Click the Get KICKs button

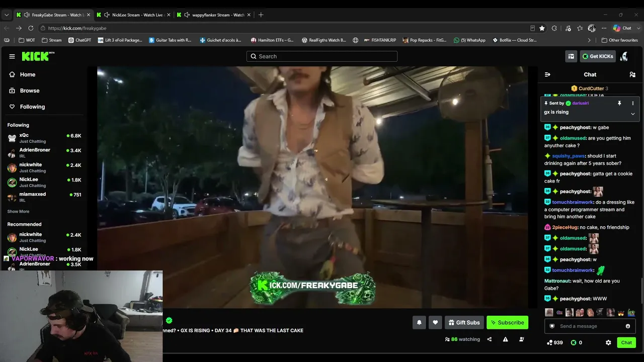point(598,56)
